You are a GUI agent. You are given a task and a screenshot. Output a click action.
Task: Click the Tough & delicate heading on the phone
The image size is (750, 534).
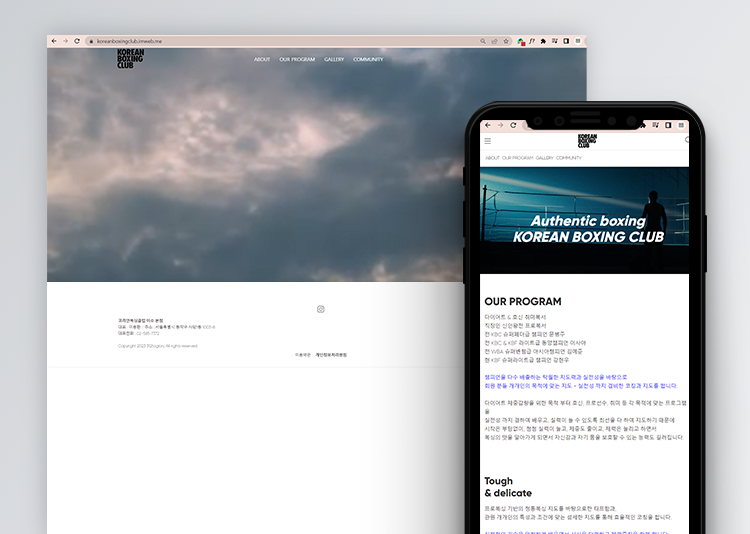508,487
